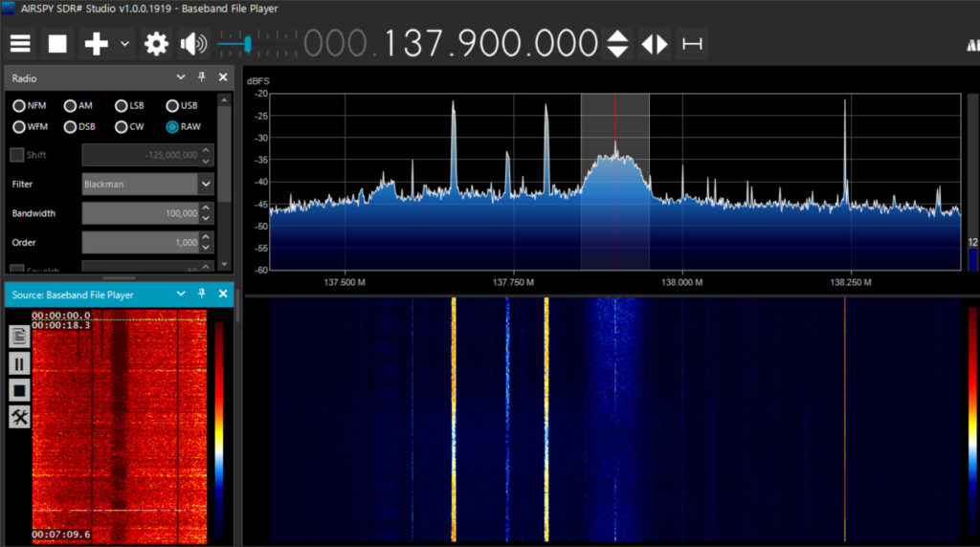
Task: Stop the radio with the square button
Action: coord(58,44)
